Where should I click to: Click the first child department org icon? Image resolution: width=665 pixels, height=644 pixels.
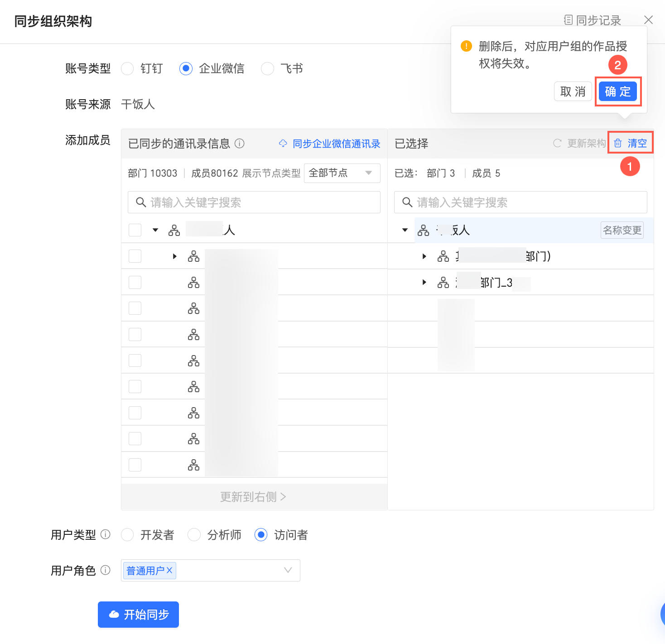pyautogui.click(x=194, y=256)
